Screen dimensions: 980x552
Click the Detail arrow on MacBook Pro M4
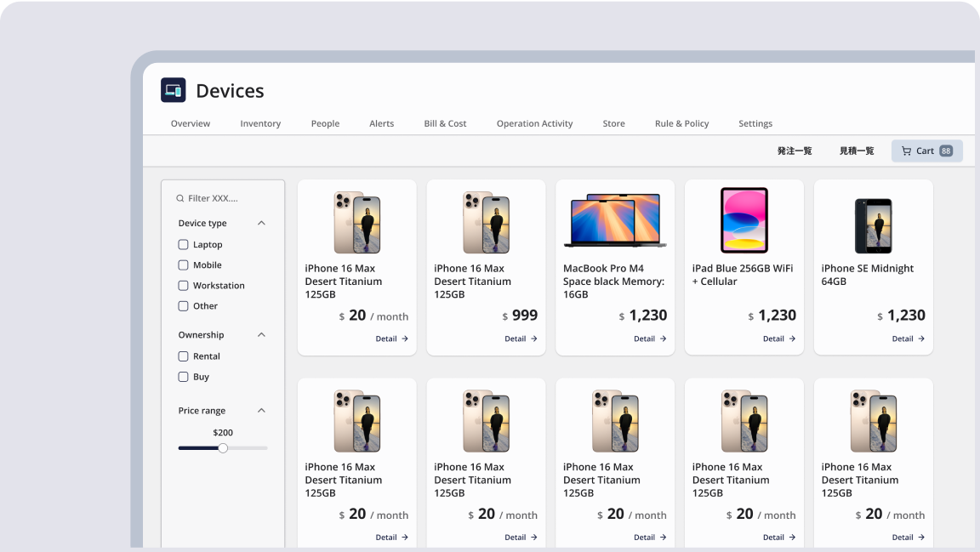coord(650,339)
